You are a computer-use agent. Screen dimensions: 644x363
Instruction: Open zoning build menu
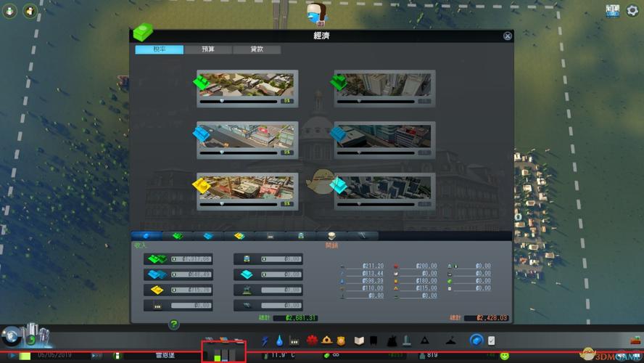224,340
